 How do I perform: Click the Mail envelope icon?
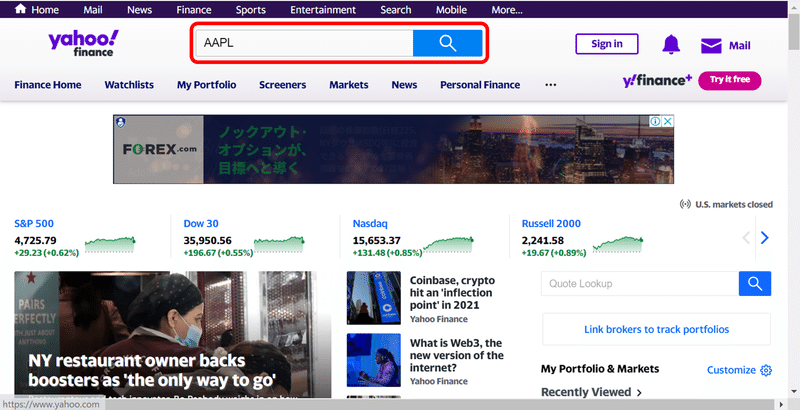711,45
